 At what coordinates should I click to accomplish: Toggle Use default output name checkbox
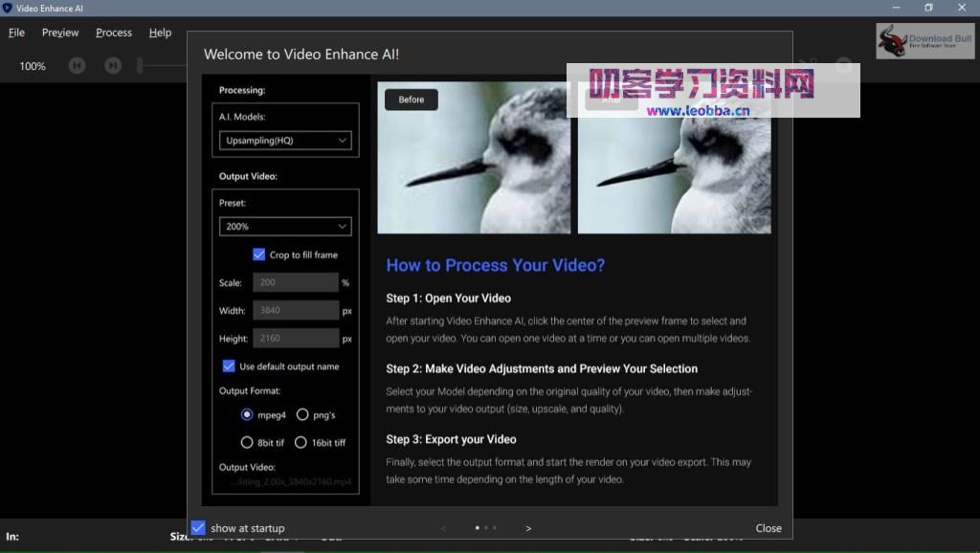click(229, 366)
